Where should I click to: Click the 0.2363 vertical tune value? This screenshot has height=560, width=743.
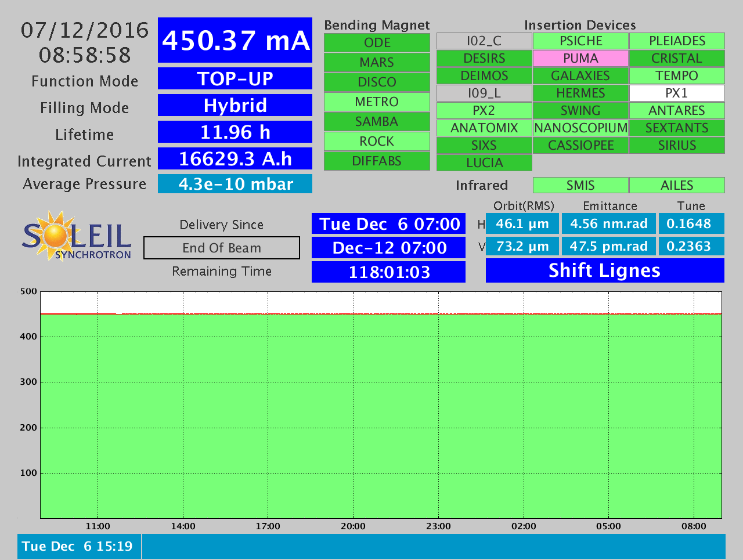pyautogui.click(x=691, y=246)
